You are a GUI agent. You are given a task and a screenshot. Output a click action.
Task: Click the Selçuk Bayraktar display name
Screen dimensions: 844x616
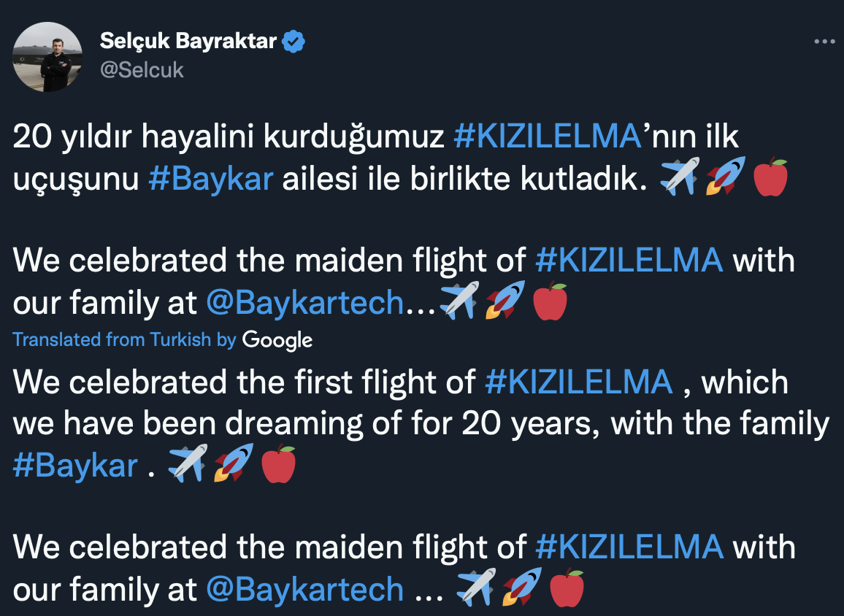point(188,42)
